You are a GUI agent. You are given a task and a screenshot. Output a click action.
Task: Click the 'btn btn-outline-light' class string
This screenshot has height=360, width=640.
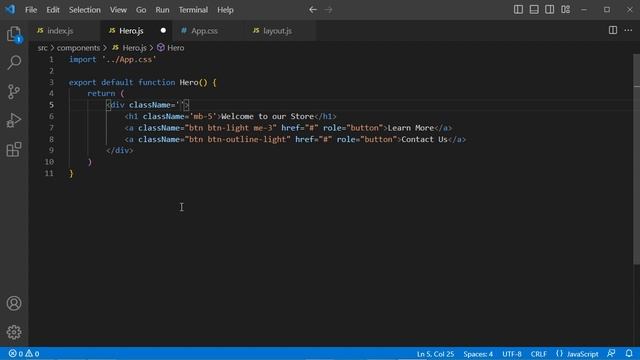point(238,139)
